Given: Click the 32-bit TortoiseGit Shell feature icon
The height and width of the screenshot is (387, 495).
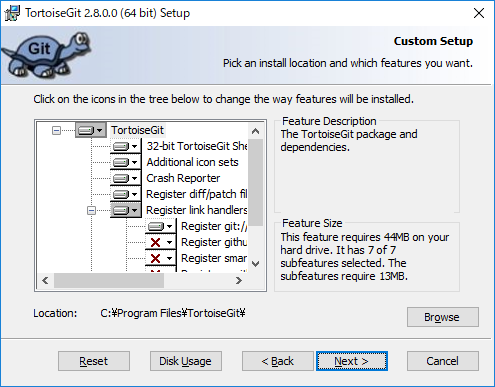Looking at the screenshot, I should 125,146.
